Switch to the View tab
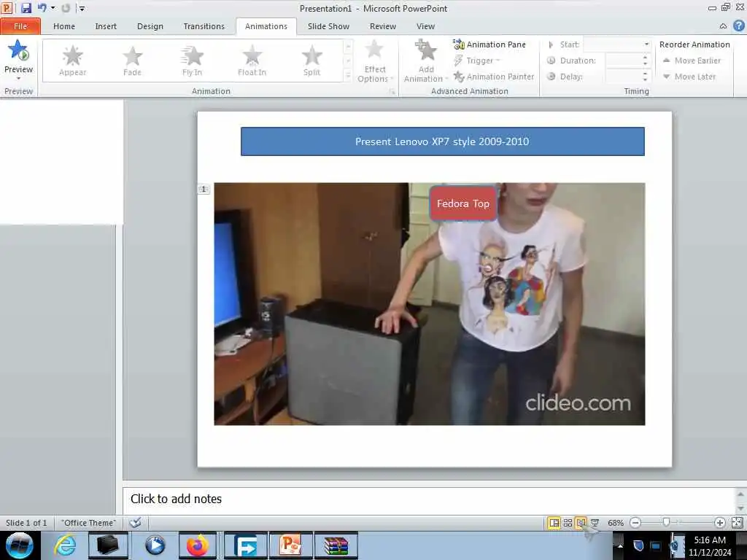 425,26
